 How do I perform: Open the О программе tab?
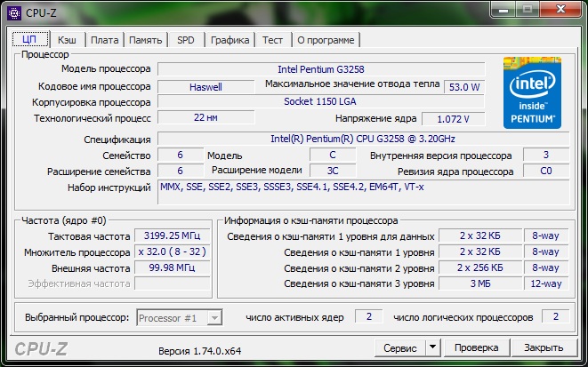click(x=326, y=40)
